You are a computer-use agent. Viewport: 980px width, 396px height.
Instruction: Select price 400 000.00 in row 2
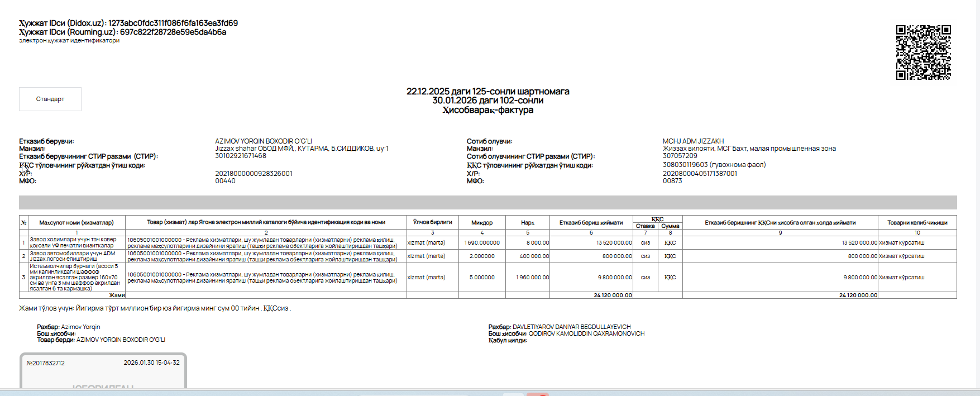tap(534, 256)
